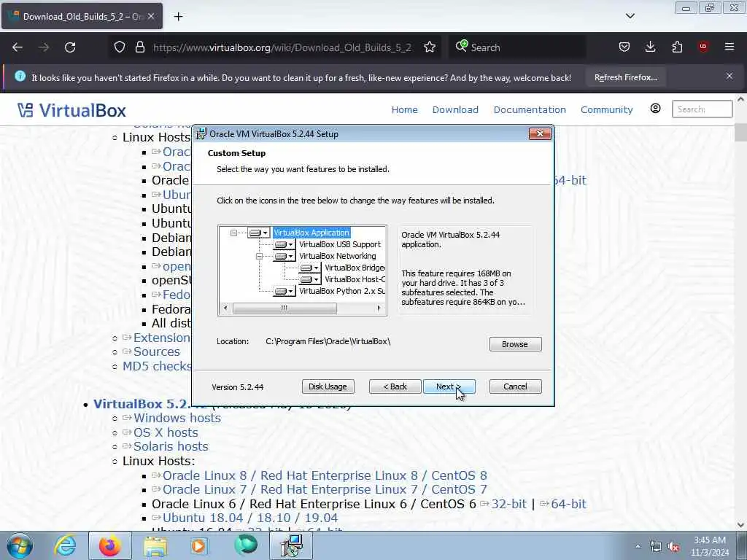Viewport: 747px width, 560px height.
Task: Select VirtualBox Application tree item
Action: [311, 233]
